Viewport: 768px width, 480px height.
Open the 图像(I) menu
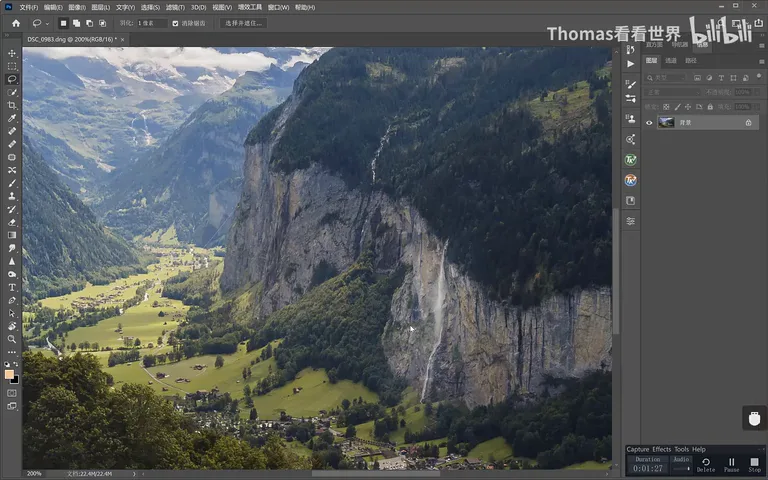point(77,7)
